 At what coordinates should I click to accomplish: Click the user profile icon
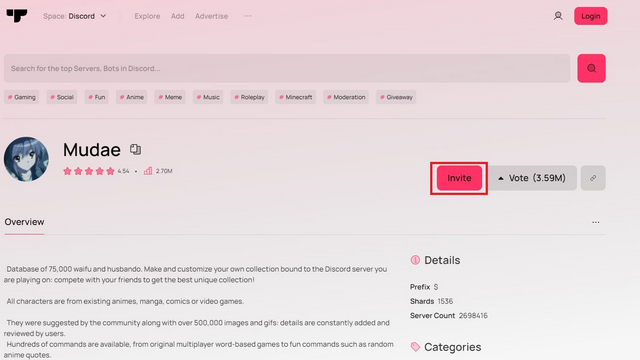558,16
